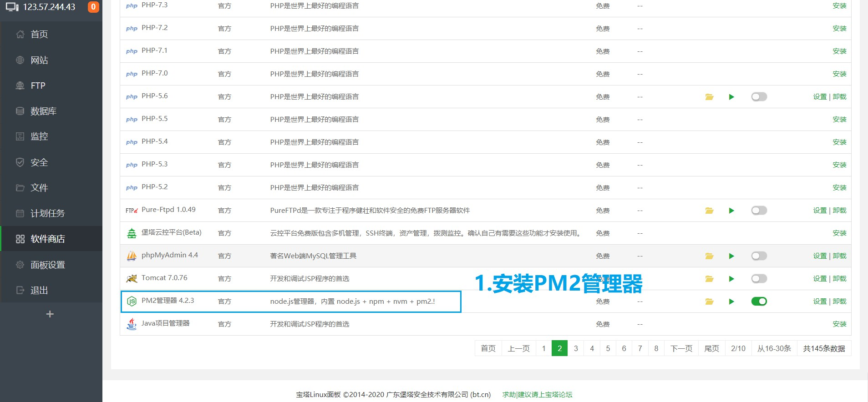The width and height of the screenshot is (868, 402).
Task: Open the 数据库 database sidebar item
Action: click(51, 111)
